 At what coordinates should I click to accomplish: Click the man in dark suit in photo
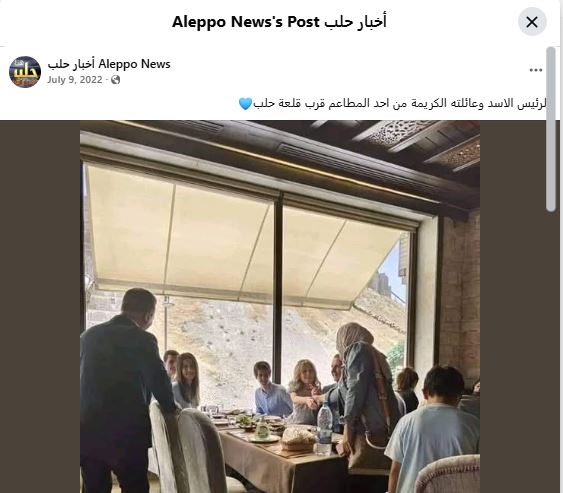click(122, 391)
